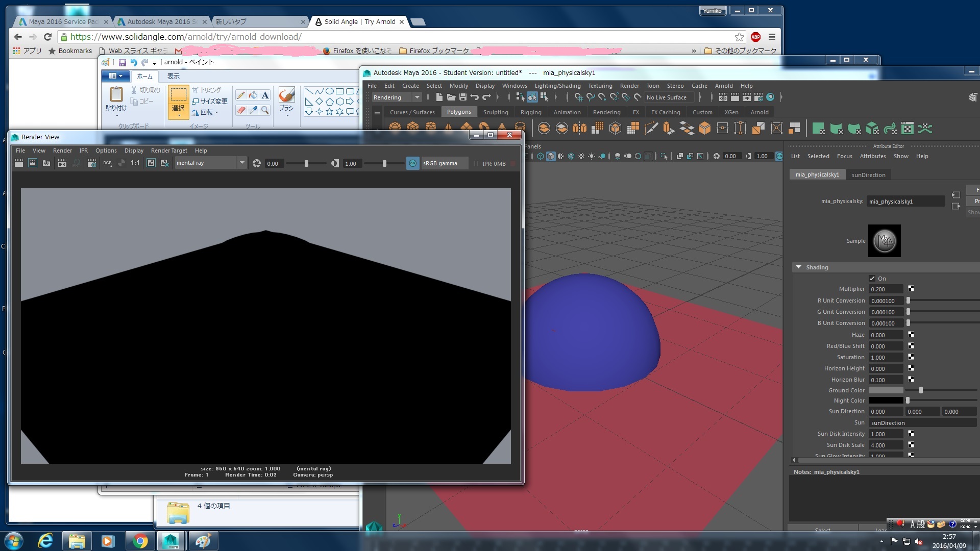Click Multiplier map checker button

pos(911,289)
